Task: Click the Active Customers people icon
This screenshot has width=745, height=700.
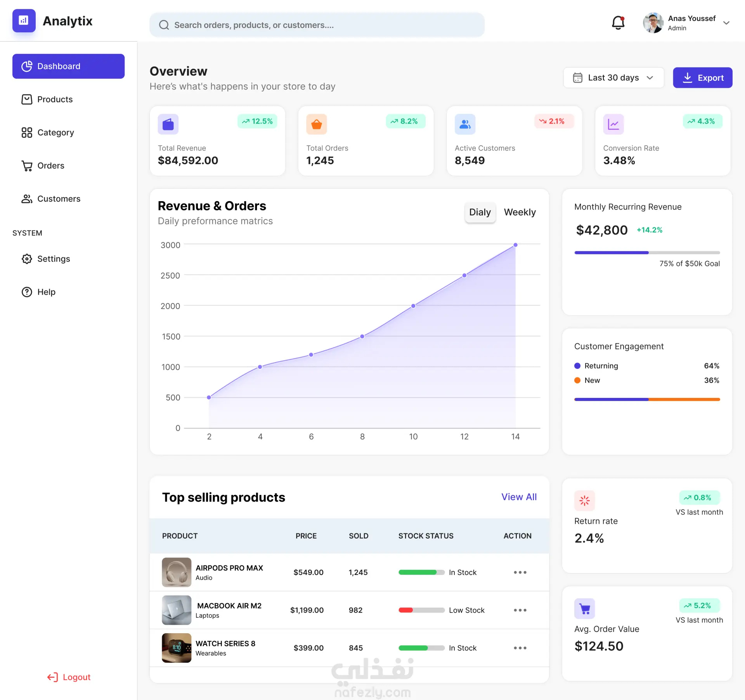Action: pyautogui.click(x=465, y=124)
